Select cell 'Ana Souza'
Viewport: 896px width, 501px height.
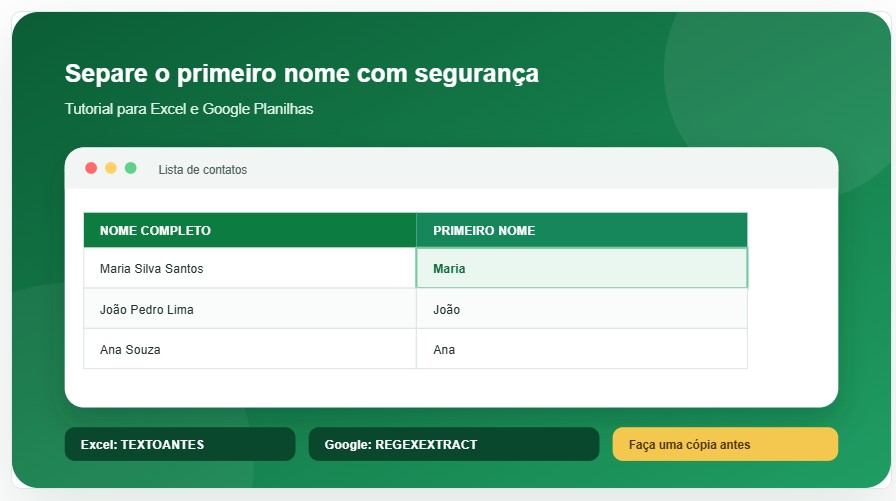(250, 349)
